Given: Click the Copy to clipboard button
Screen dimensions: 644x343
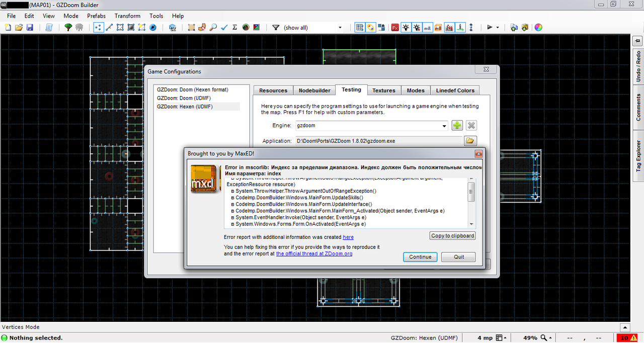Looking at the screenshot, I should click(x=453, y=236).
